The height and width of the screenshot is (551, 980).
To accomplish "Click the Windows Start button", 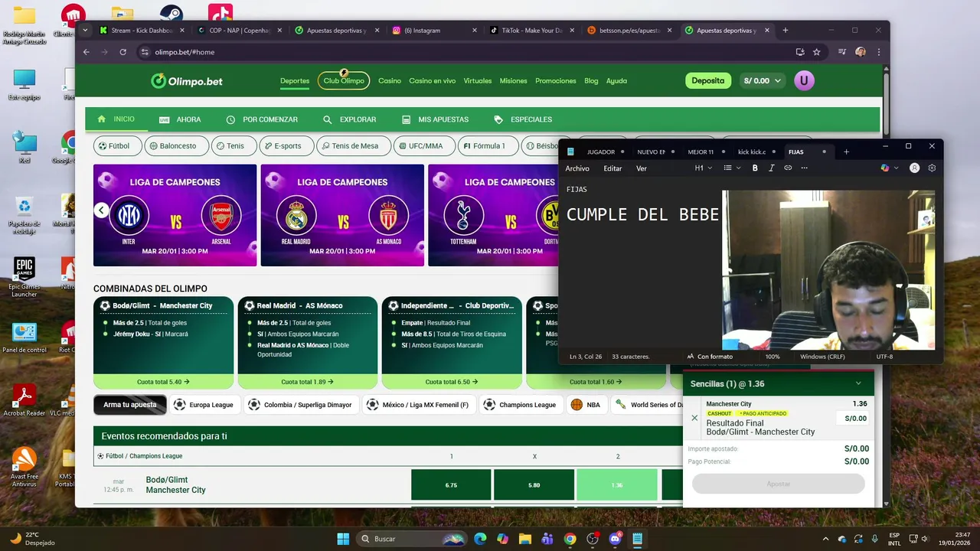I will 343,539.
